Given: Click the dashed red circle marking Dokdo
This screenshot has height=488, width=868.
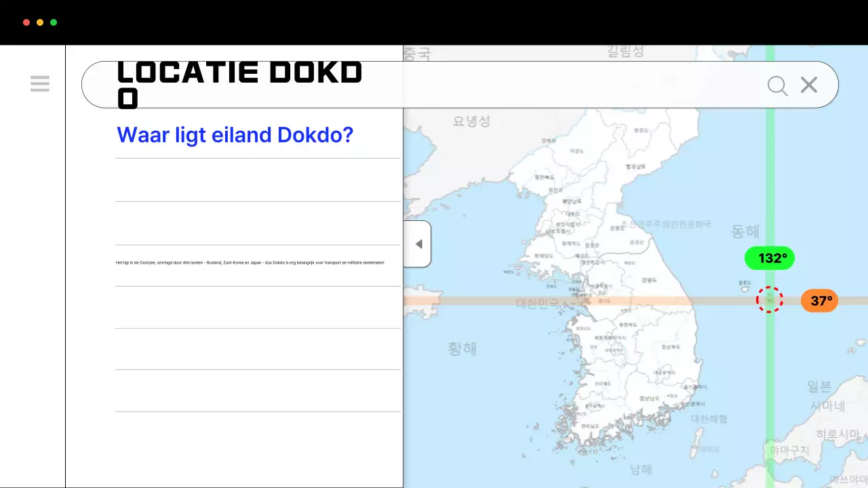Looking at the screenshot, I should [770, 300].
